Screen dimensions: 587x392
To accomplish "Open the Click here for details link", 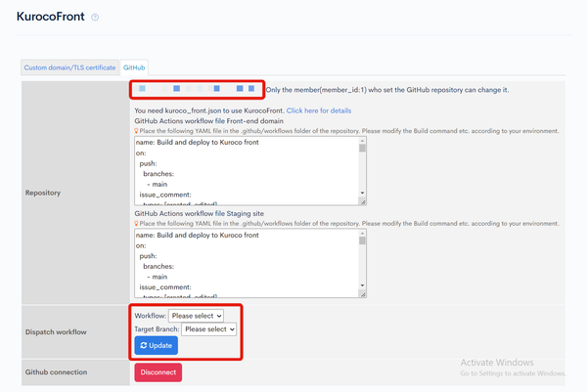I will click(x=319, y=110).
